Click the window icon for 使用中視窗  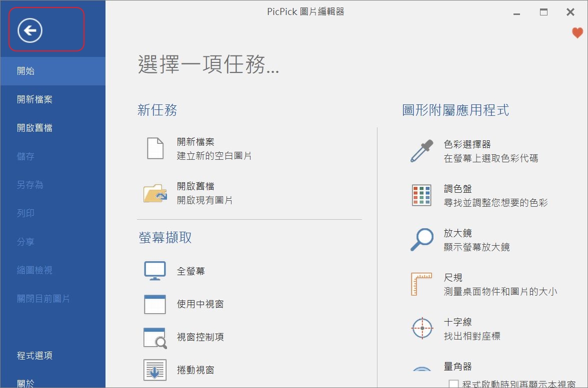pos(155,304)
